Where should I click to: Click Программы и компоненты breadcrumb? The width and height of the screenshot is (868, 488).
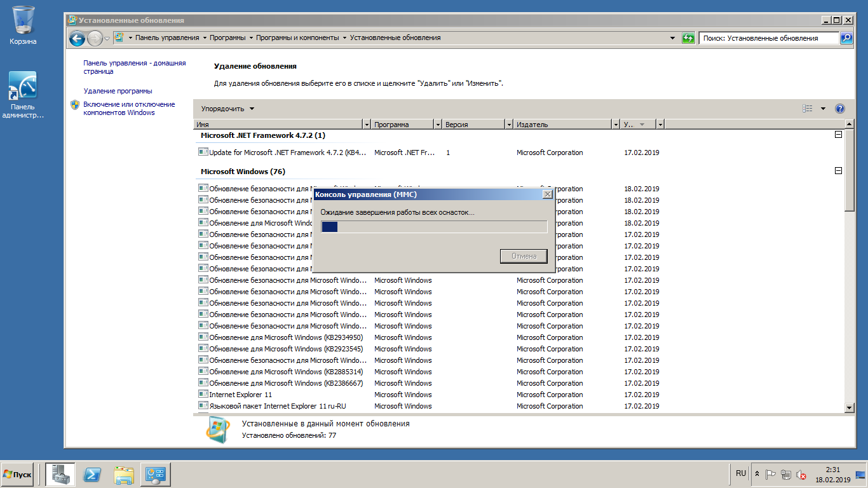297,38
